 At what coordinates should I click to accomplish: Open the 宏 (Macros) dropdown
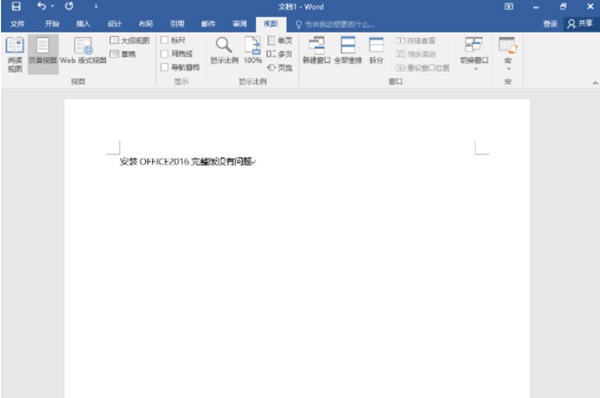point(508,54)
